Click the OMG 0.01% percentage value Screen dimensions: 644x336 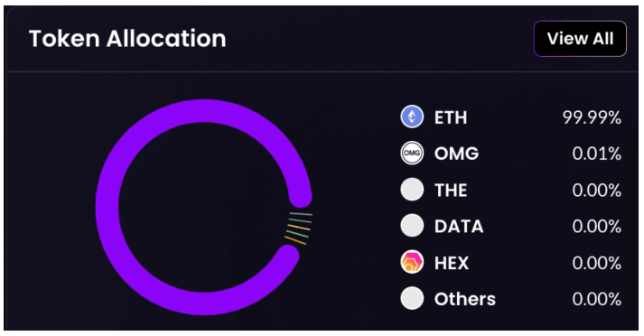point(596,154)
